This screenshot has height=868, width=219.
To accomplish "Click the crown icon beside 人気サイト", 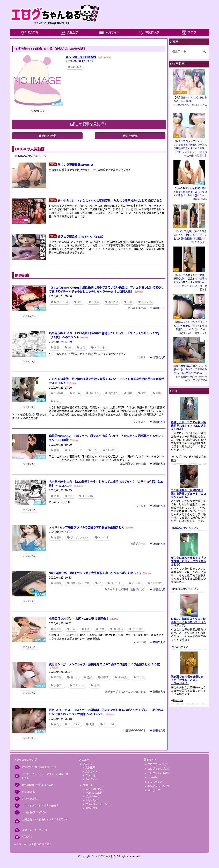I will (x=102, y=33).
